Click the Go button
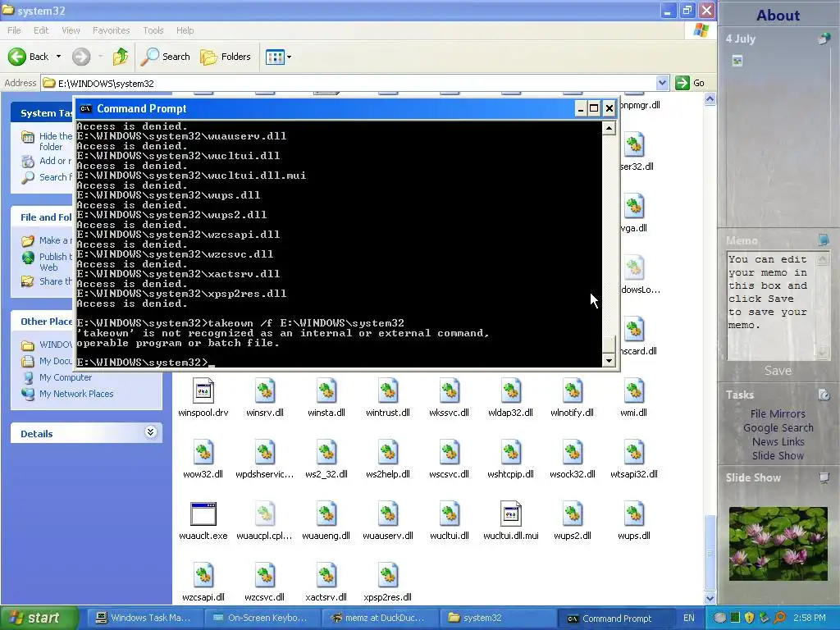The height and width of the screenshot is (630, 840). (x=691, y=83)
